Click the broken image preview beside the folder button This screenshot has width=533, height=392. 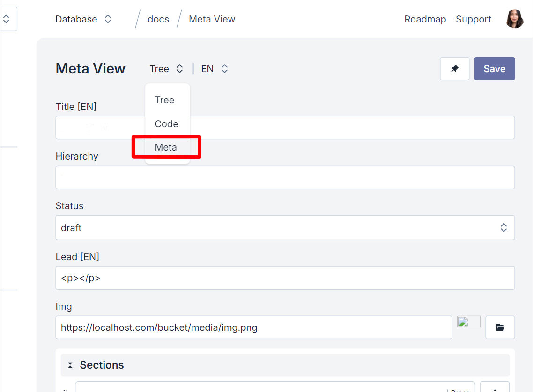[x=468, y=321]
